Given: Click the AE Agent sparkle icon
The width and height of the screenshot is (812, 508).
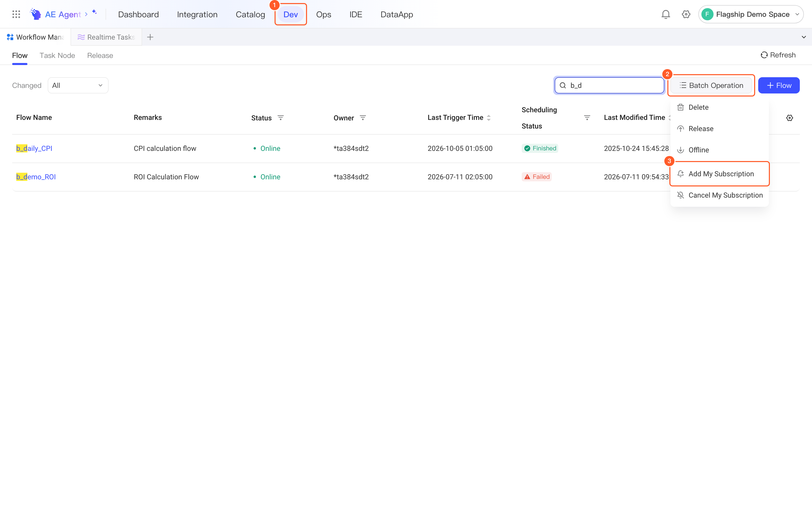Looking at the screenshot, I should point(94,12).
